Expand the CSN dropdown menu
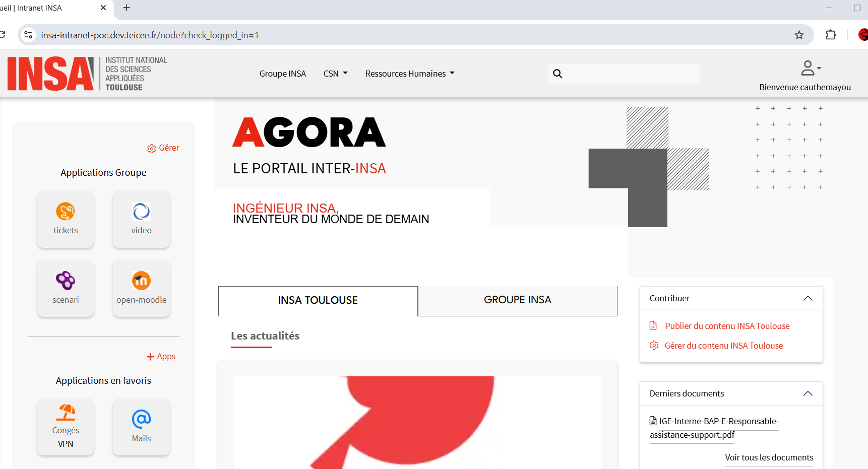The image size is (868, 469). 335,74
